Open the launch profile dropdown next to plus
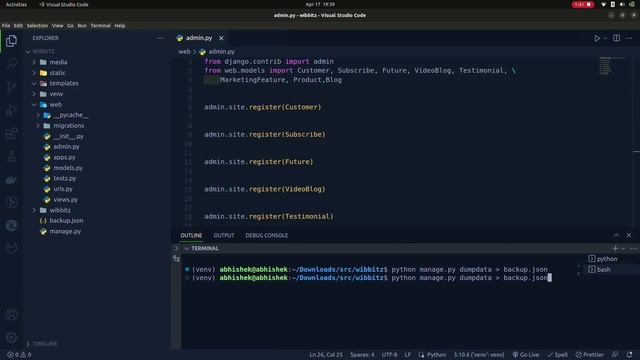The height and width of the screenshot is (360, 640). (x=623, y=249)
